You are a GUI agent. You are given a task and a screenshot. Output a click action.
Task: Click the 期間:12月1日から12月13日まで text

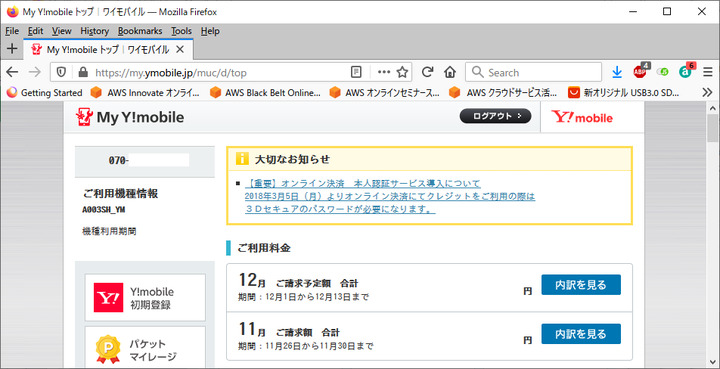point(303,297)
